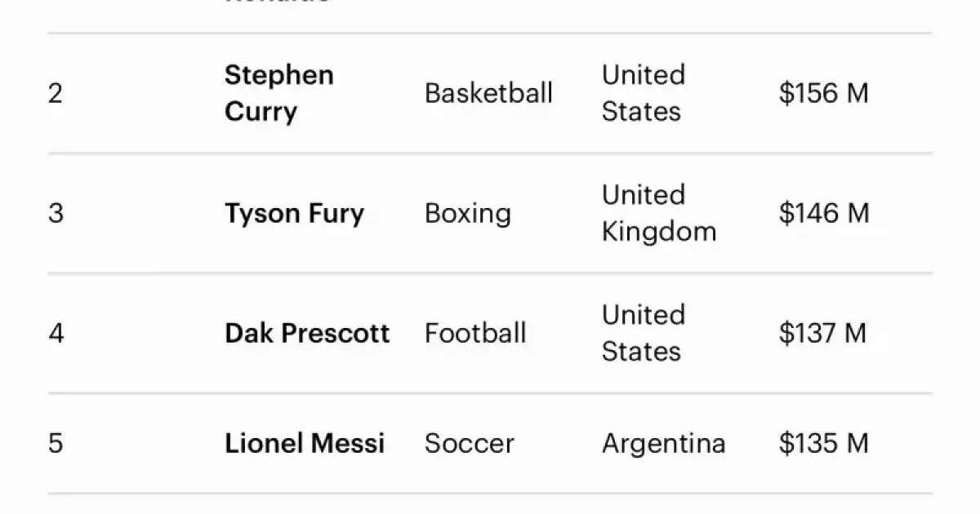The image size is (980, 514).
Task: Select the Soccer sport cell
Action: 470,444
